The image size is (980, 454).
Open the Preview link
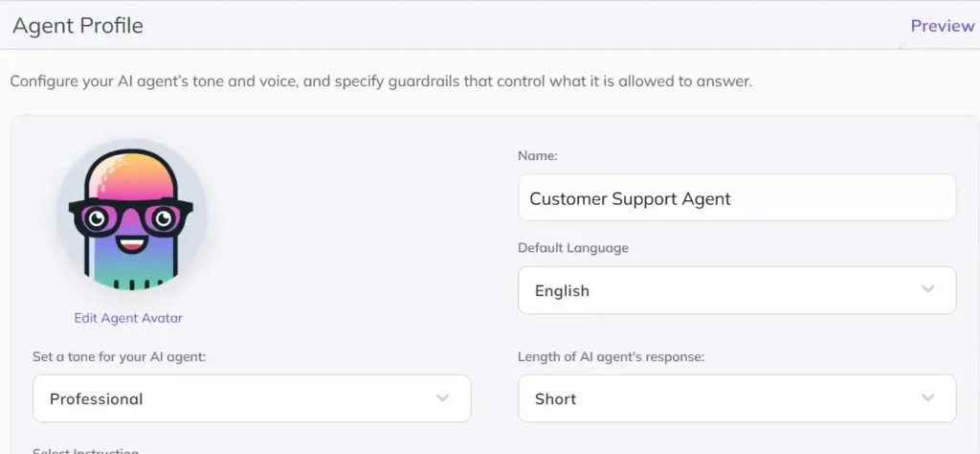pos(942,26)
